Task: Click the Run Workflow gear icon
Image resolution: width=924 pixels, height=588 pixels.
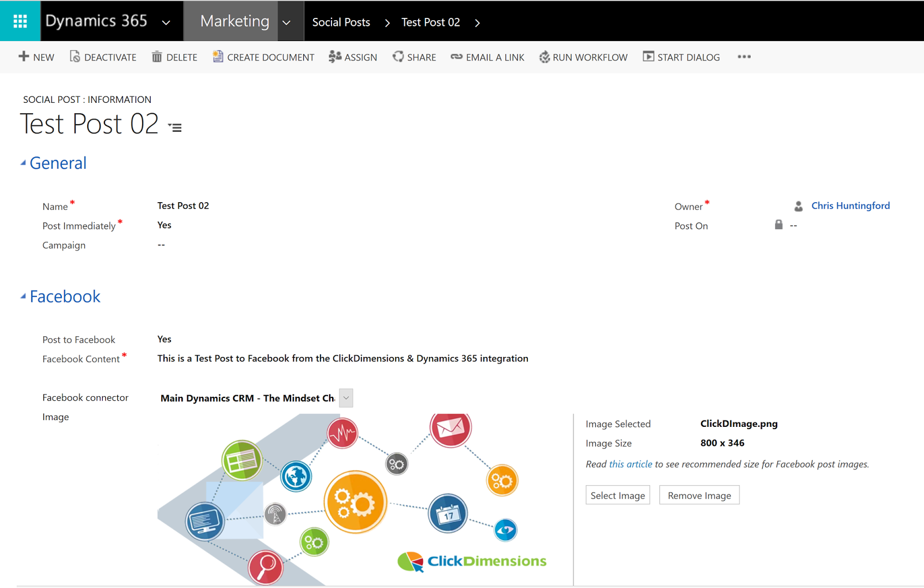Action: 545,57
